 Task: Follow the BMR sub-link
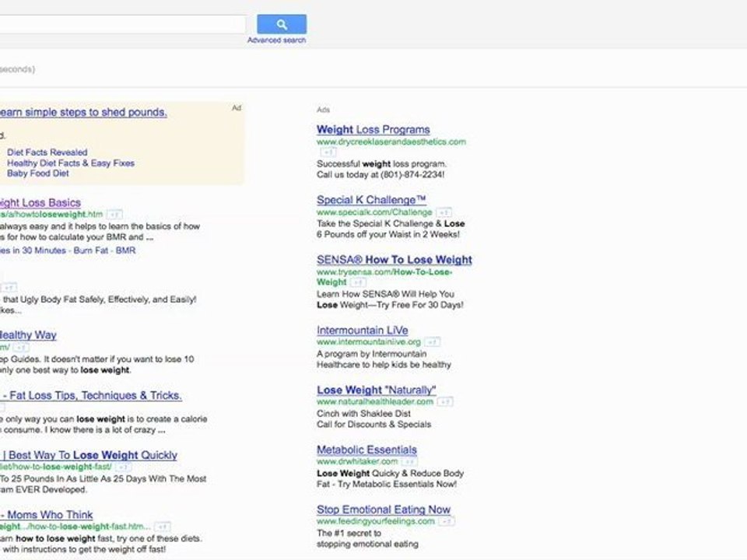[x=125, y=250]
